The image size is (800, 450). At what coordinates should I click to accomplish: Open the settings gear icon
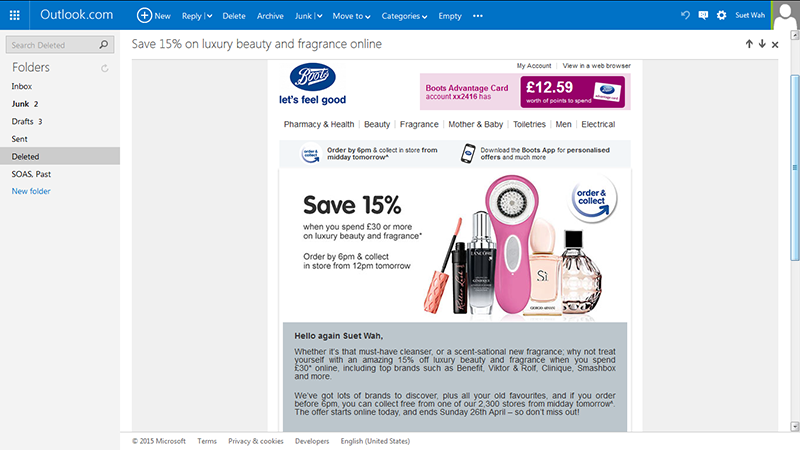pyautogui.click(x=721, y=15)
